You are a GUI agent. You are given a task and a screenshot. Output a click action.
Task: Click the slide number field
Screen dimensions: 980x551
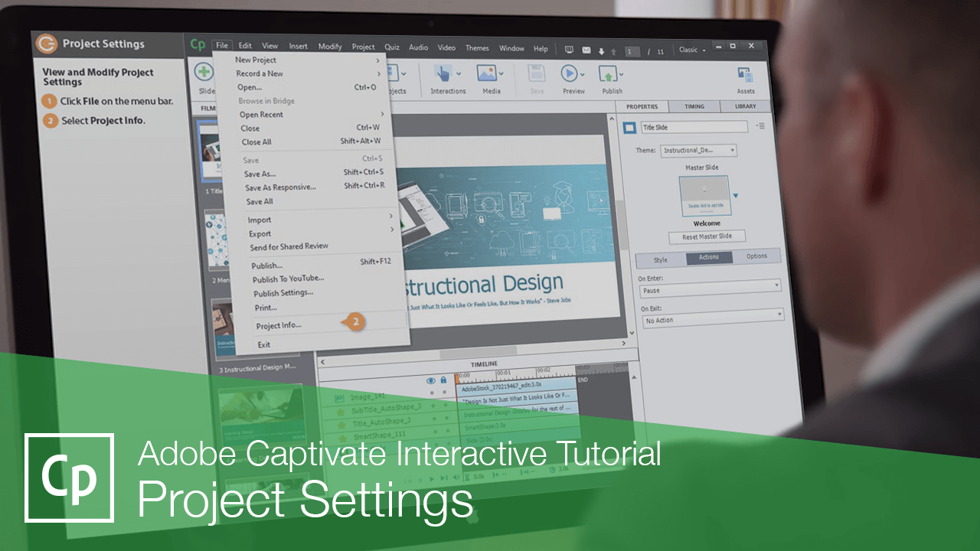tap(632, 51)
